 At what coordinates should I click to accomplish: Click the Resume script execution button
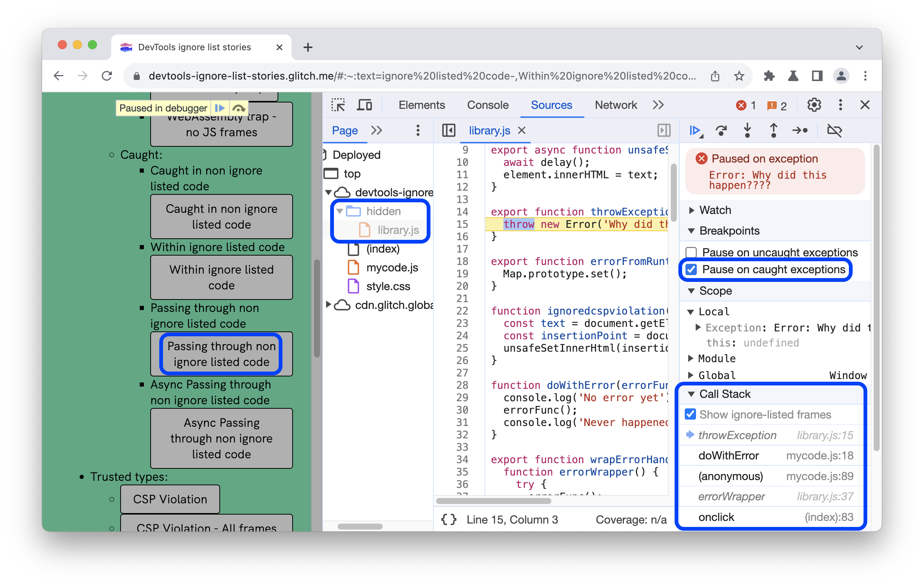[x=696, y=131]
